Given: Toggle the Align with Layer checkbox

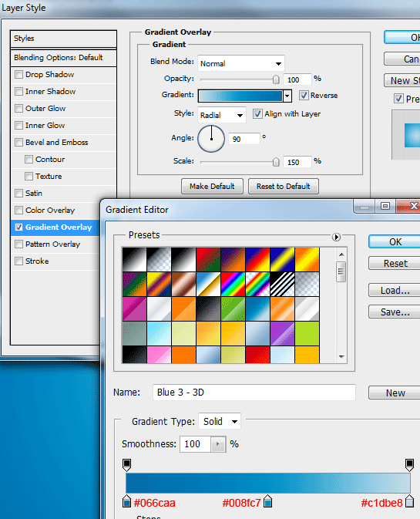Looking at the screenshot, I should pos(257,114).
